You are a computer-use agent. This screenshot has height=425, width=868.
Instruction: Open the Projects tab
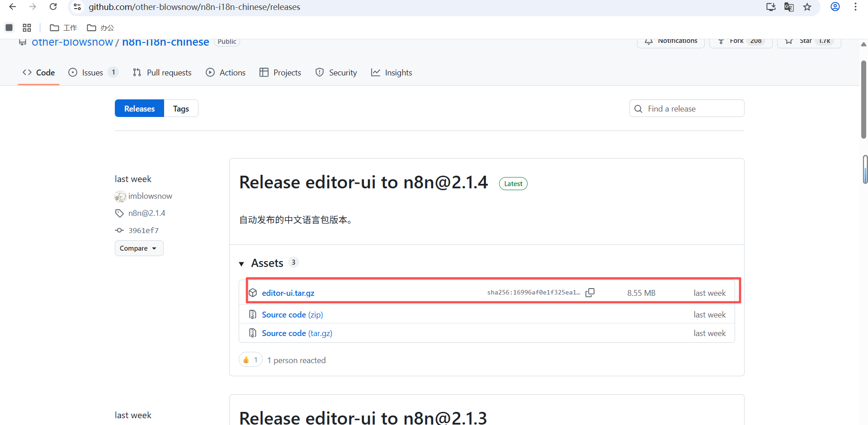pyautogui.click(x=280, y=73)
